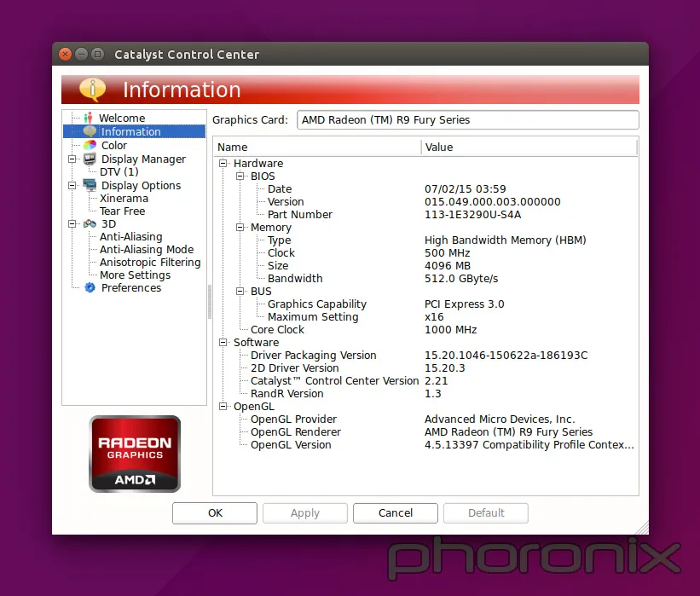The image size is (700, 596).
Task: Select OpenGL Version row
Action: coord(426,445)
